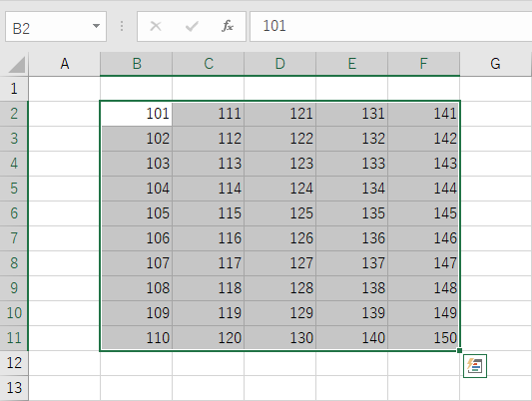This screenshot has width=532, height=401.
Task: Click cell containing 101
Action: 137,114
